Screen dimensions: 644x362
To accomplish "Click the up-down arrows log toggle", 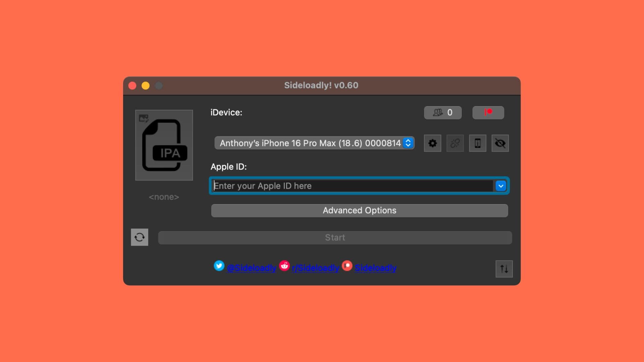I will coord(504,269).
